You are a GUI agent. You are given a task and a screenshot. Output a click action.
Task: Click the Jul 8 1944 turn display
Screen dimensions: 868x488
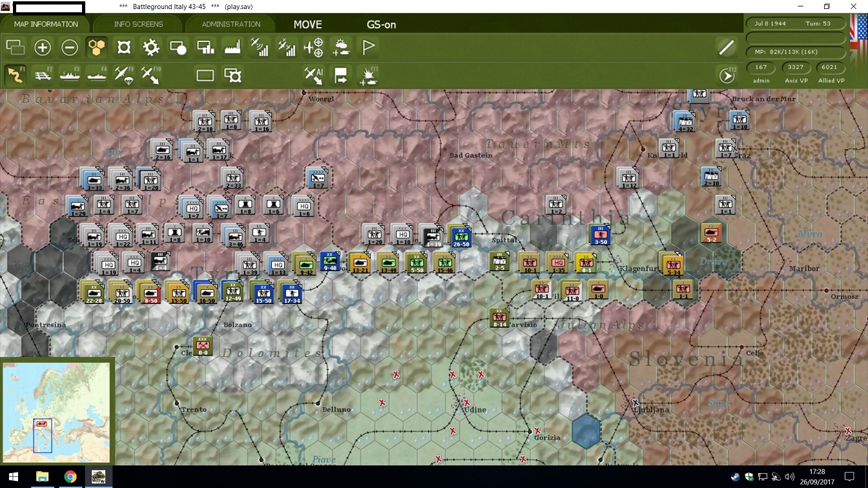(x=796, y=23)
